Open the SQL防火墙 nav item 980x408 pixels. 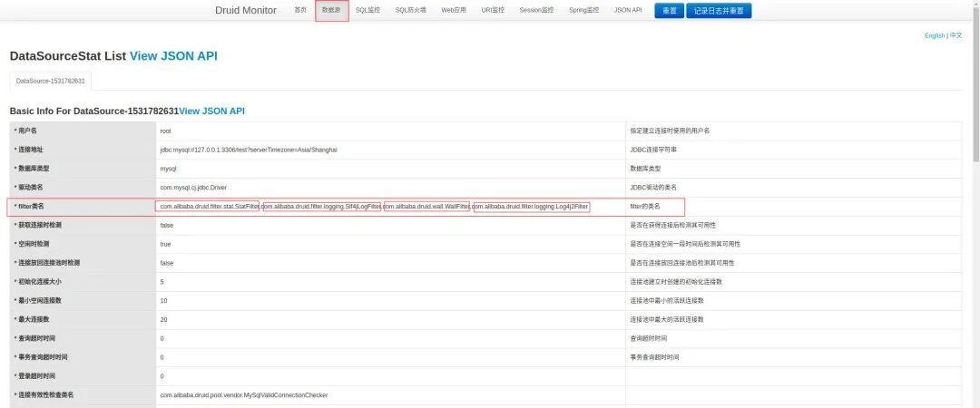tap(411, 11)
